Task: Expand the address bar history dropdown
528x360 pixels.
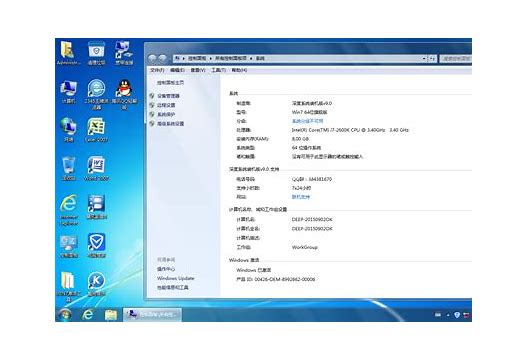Action: click(424, 58)
